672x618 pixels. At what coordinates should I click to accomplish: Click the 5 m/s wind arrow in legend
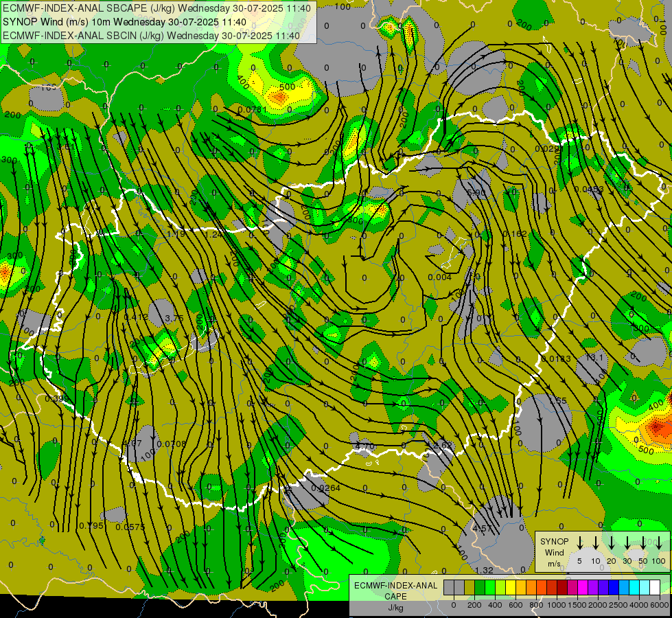[579, 542]
